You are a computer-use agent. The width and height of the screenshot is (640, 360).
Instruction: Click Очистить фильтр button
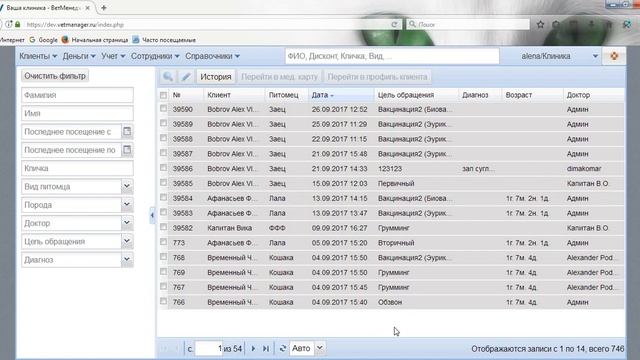pyautogui.click(x=55, y=76)
